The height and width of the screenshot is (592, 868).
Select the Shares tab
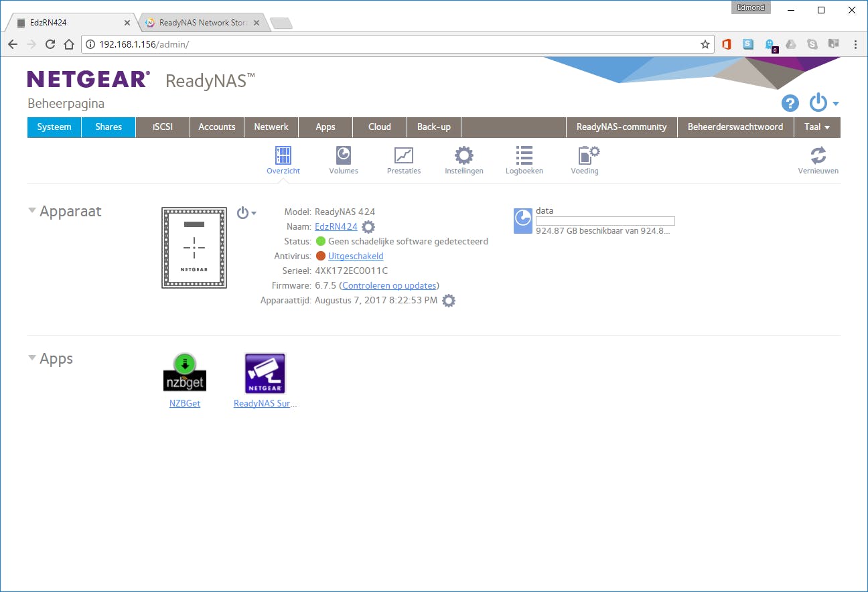[x=108, y=127]
